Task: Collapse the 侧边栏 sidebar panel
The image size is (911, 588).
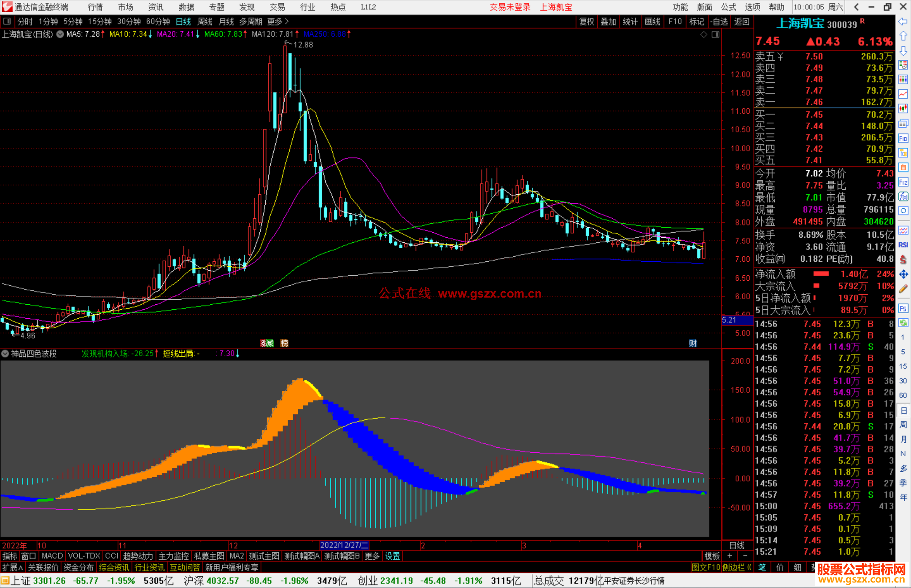Action: tap(737, 567)
